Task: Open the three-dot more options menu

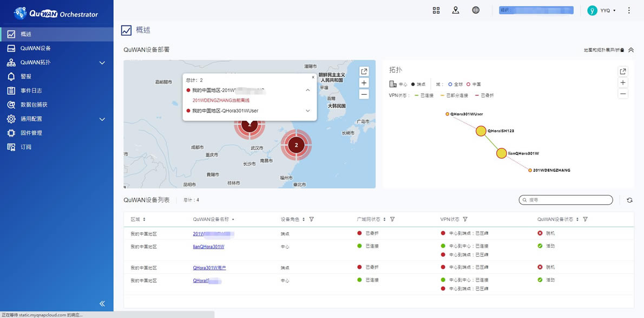Action: click(629, 10)
